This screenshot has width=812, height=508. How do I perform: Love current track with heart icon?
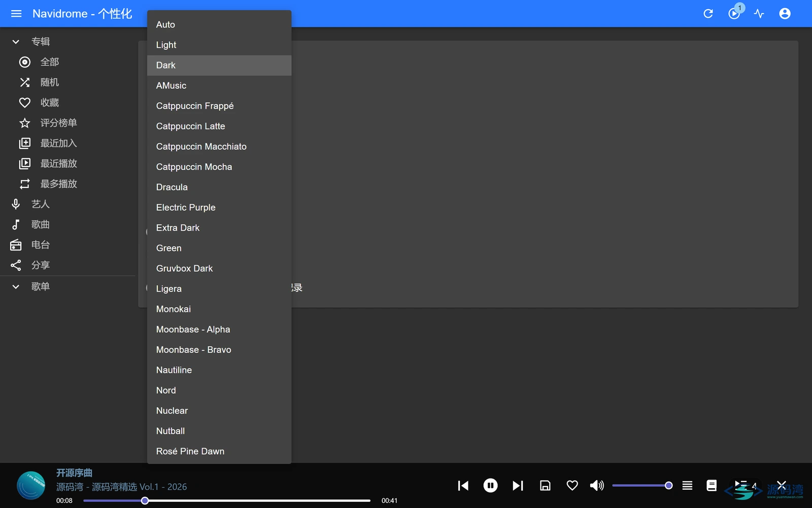click(x=572, y=486)
